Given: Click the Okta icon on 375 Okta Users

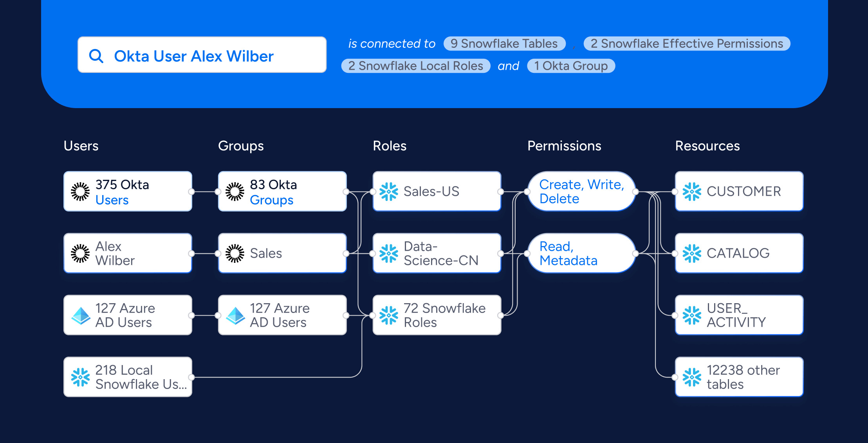Looking at the screenshot, I should pyautogui.click(x=80, y=192).
